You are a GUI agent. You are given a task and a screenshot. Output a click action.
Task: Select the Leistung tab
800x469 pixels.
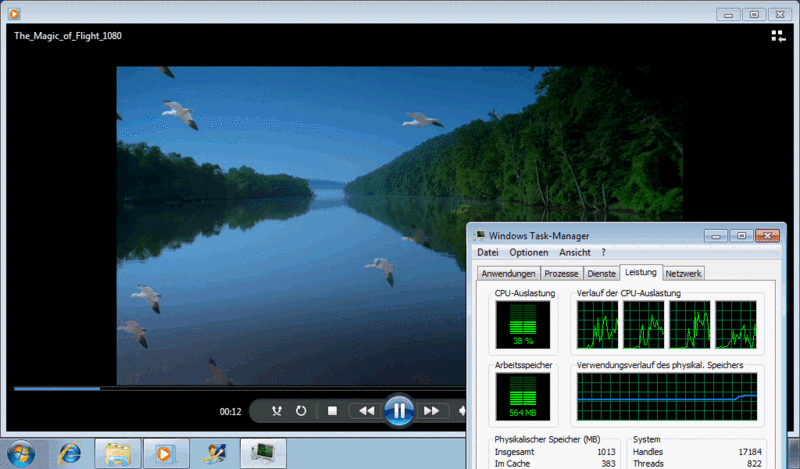click(x=641, y=273)
